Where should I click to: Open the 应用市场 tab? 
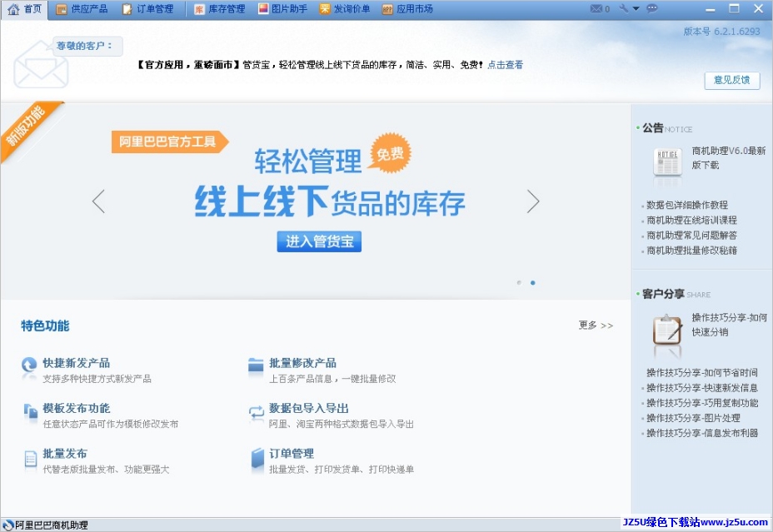pos(407,9)
